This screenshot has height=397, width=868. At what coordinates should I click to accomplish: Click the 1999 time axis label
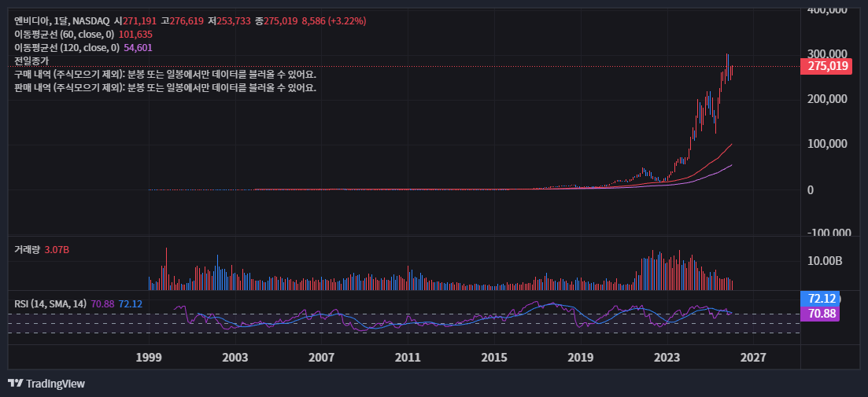point(149,357)
